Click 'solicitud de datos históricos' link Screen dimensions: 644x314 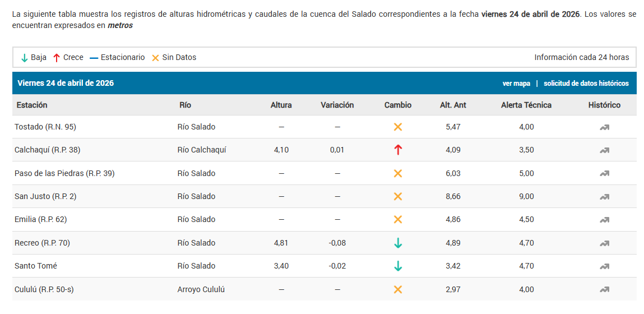[586, 84]
